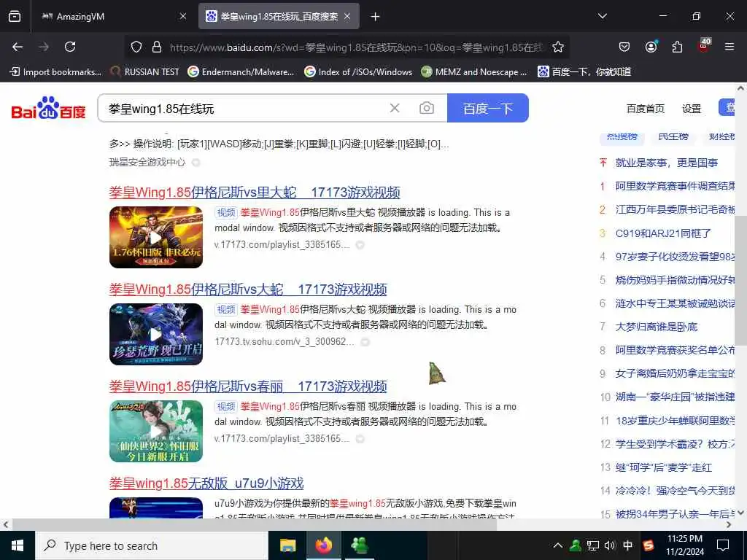Expand arrow beside 伊格尼斯vs里大蛇 URL
This screenshot has width=747, height=560.
click(360, 245)
